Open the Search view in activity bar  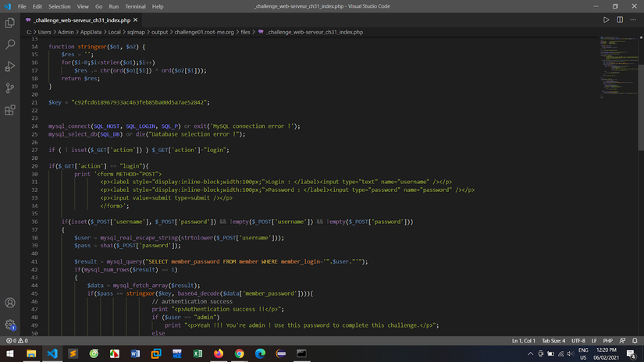[x=10, y=45]
